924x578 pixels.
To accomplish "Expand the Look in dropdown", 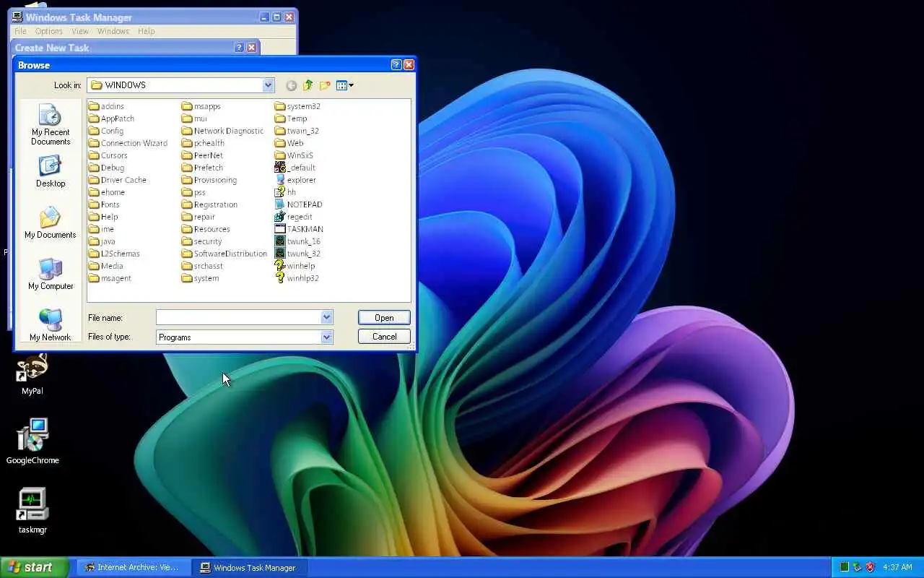I will (268, 85).
